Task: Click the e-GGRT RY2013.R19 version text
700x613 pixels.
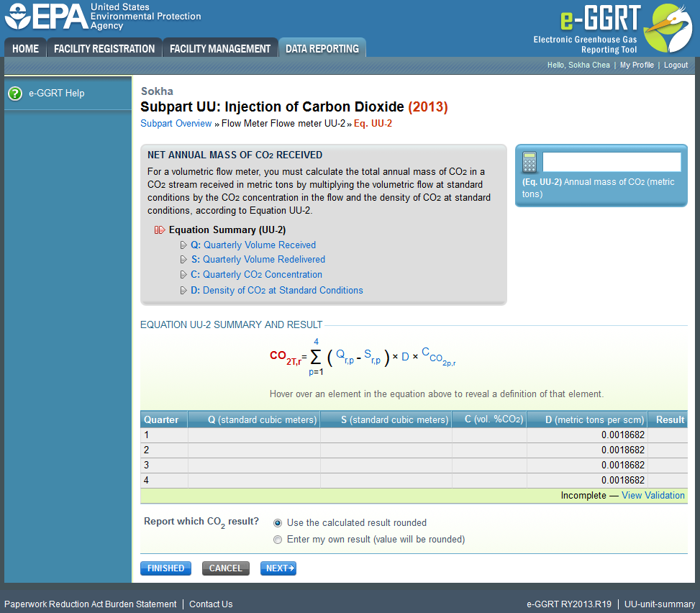Action: [x=569, y=604]
